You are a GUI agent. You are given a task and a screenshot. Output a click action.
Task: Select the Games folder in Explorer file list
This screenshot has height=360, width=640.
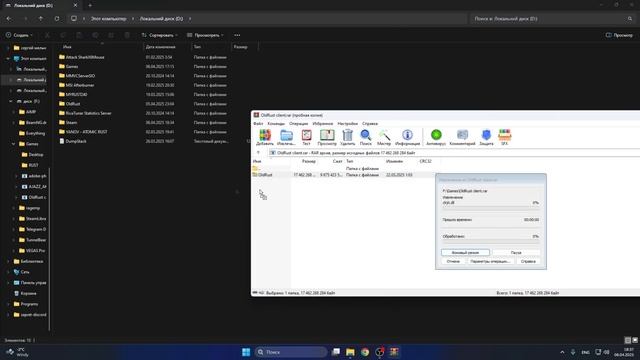click(x=72, y=67)
